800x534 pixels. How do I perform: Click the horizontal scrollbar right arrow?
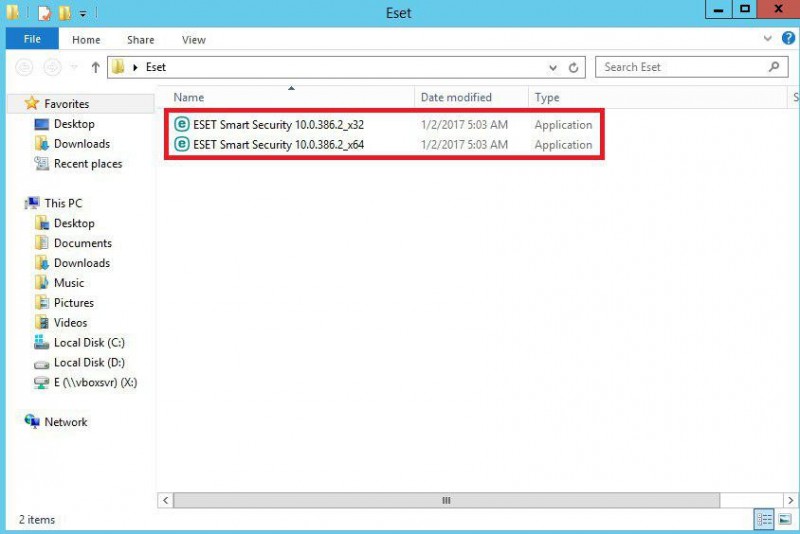pos(790,500)
